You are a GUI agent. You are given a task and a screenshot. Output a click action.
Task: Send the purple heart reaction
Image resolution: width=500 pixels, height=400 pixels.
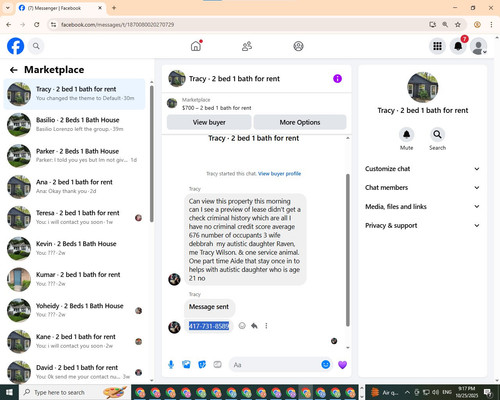click(x=342, y=365)
